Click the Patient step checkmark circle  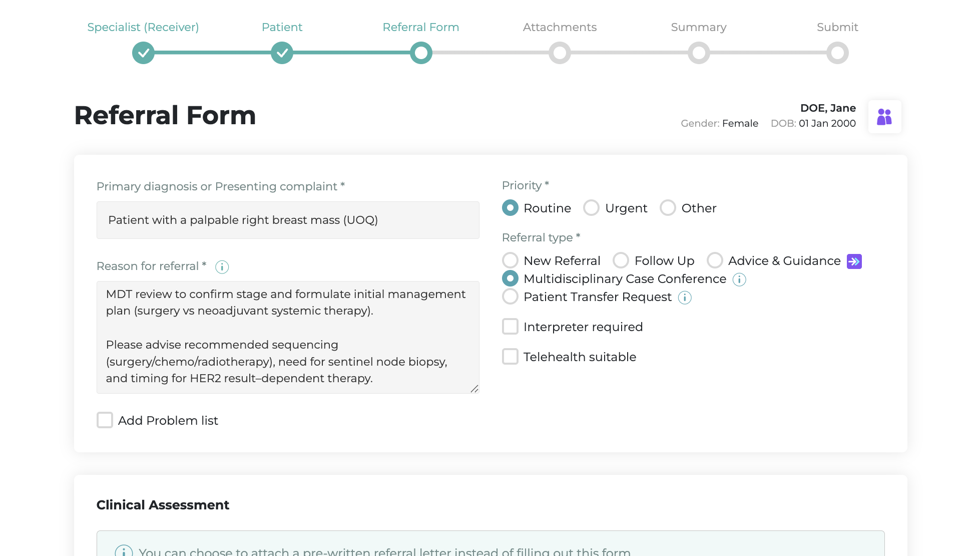point(282,53)
